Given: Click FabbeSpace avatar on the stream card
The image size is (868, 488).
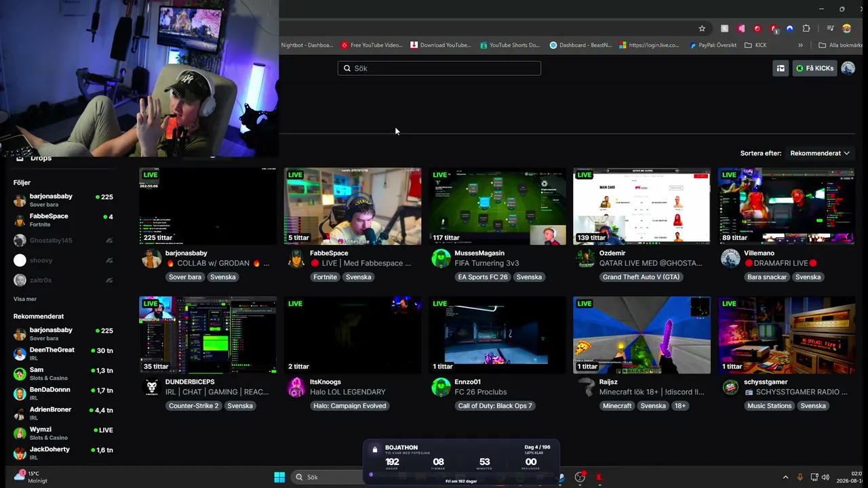Looking at the screenshot, I should tap(296, 258).
